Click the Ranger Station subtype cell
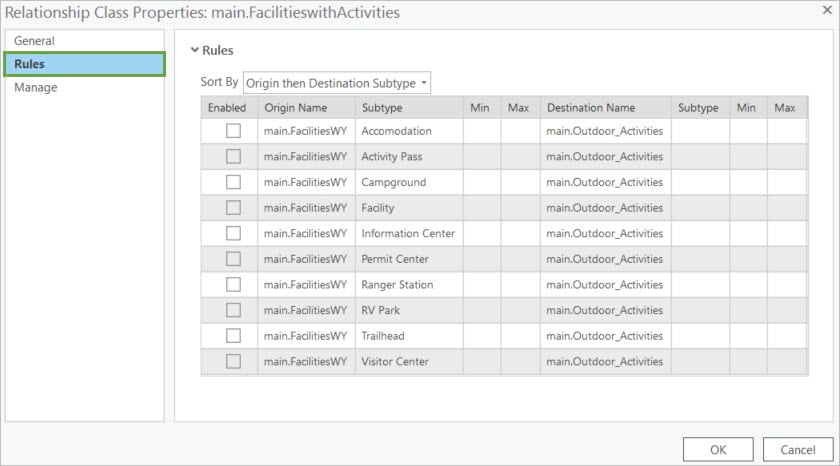This screenshot has width=840, height=466. (x=409, y=284)
